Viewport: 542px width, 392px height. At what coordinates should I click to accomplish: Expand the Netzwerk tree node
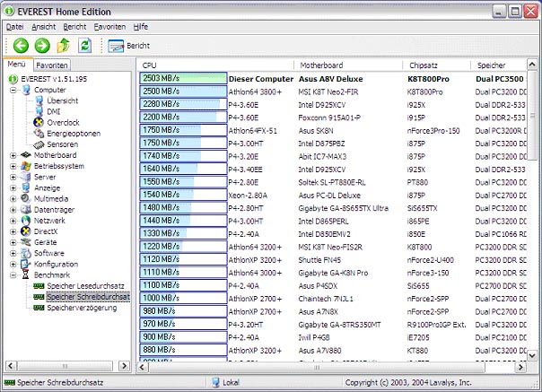click(x=13, y=221)
